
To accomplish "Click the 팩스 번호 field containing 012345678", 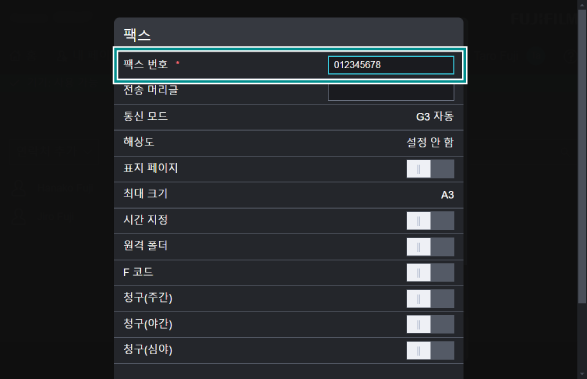I will click(391, 65).
